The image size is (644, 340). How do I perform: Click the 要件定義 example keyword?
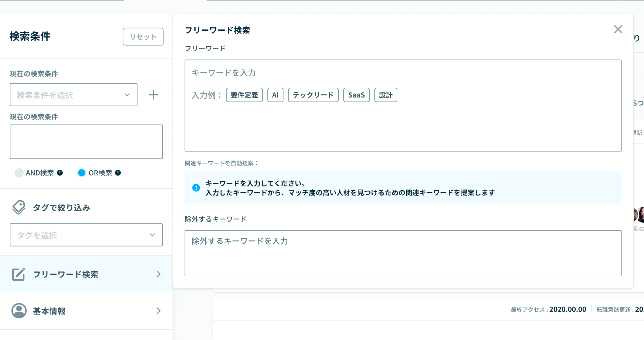click(244, 95)
